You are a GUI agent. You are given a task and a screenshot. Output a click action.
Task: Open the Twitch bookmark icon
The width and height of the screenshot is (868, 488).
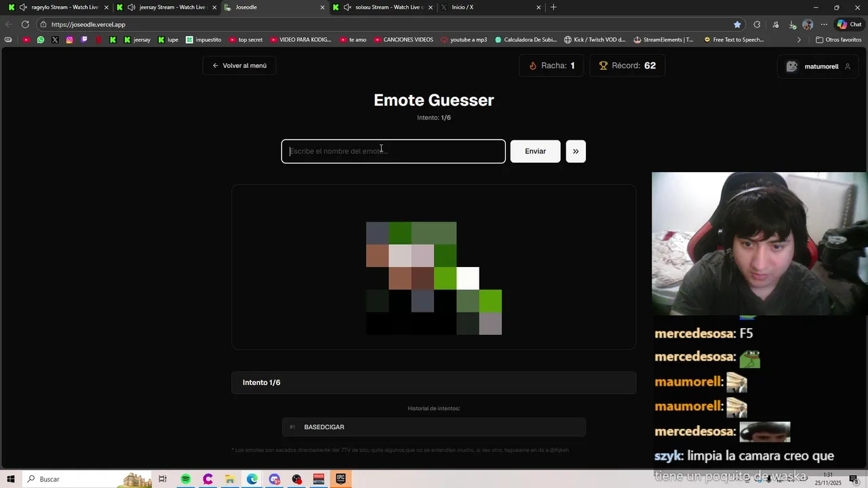(x=84, y=40)
